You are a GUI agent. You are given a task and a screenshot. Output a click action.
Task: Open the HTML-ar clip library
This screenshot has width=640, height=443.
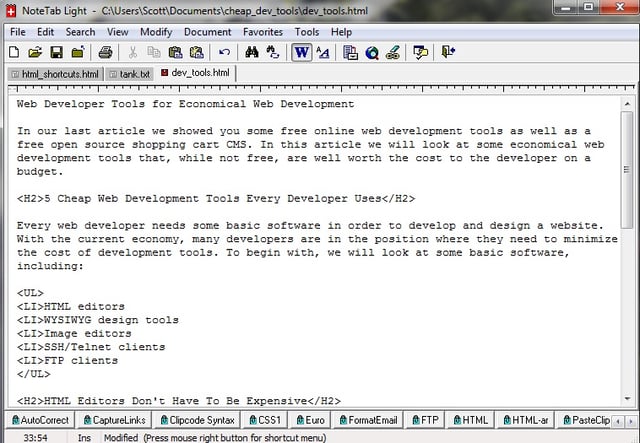(526, 420)
